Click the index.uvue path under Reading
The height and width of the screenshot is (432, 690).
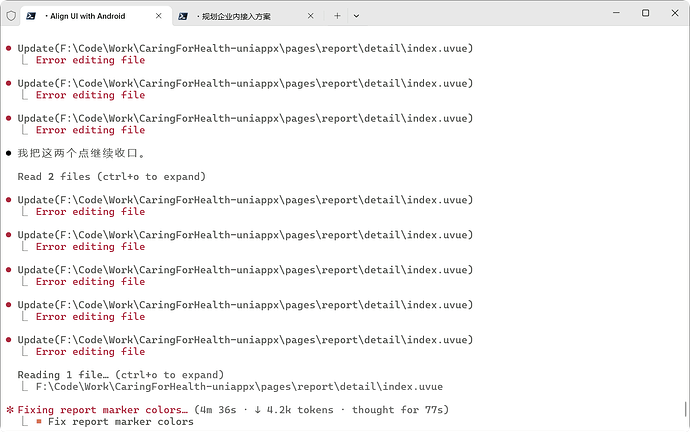(x=239, y=387)
